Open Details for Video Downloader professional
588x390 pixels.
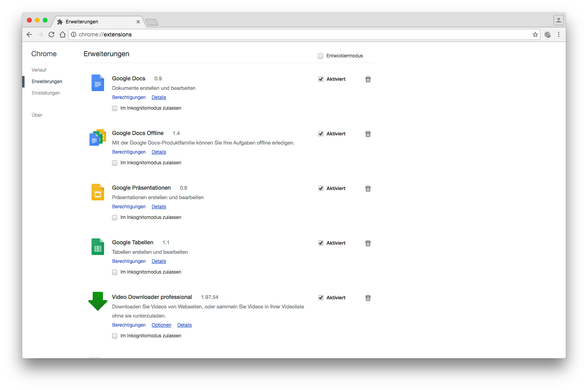point(185,325)
